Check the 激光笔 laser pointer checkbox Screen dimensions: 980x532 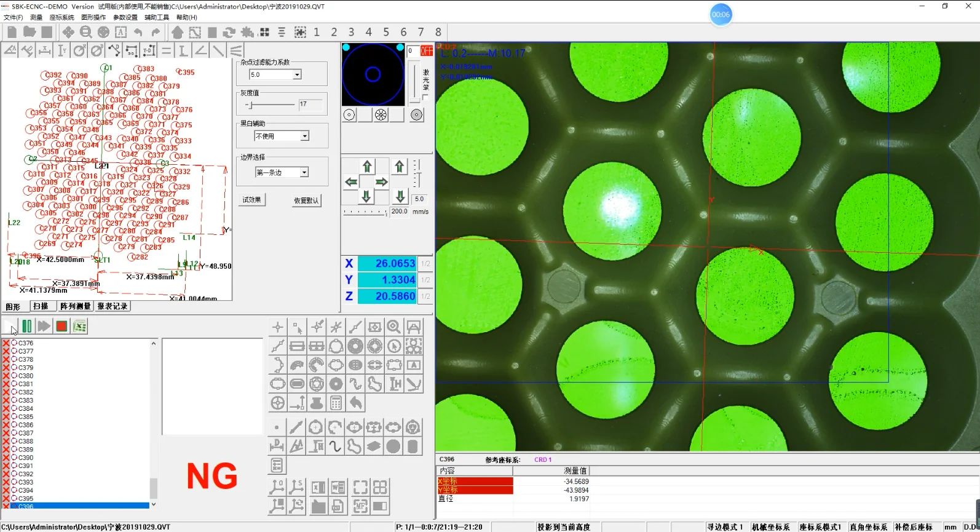tap(425, 98)
